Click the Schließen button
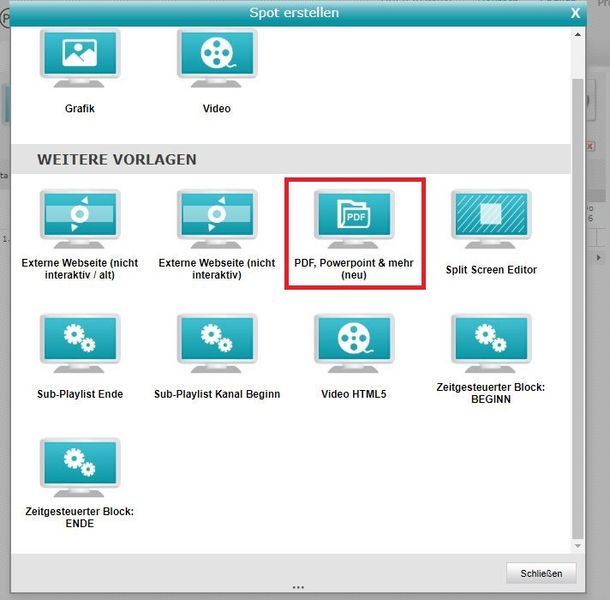The image size is (610, 600). click(541, 573)
